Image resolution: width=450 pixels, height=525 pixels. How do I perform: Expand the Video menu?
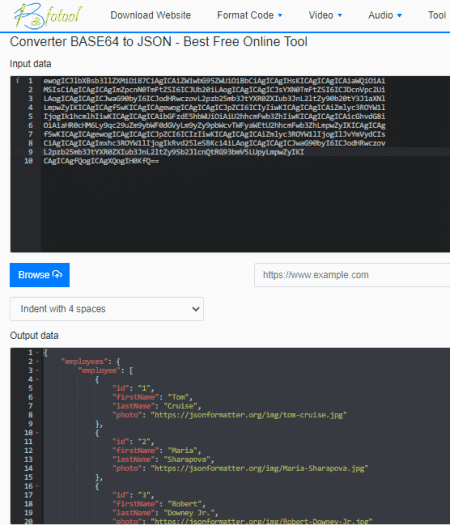click(x=325, y=15)
